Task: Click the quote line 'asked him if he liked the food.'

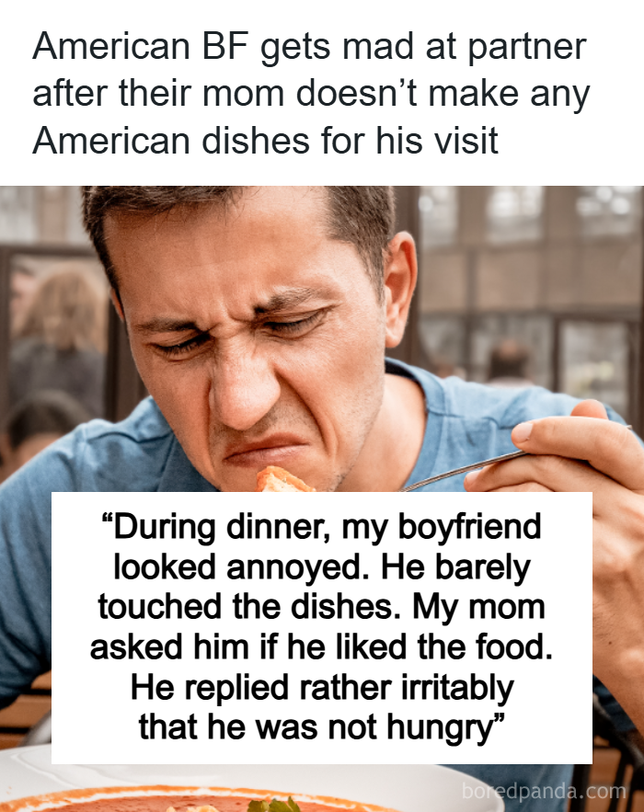Action: 322,646
